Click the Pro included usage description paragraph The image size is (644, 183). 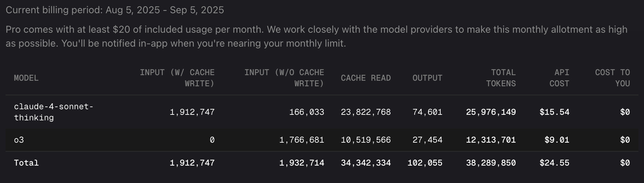(x=316, y=36)
